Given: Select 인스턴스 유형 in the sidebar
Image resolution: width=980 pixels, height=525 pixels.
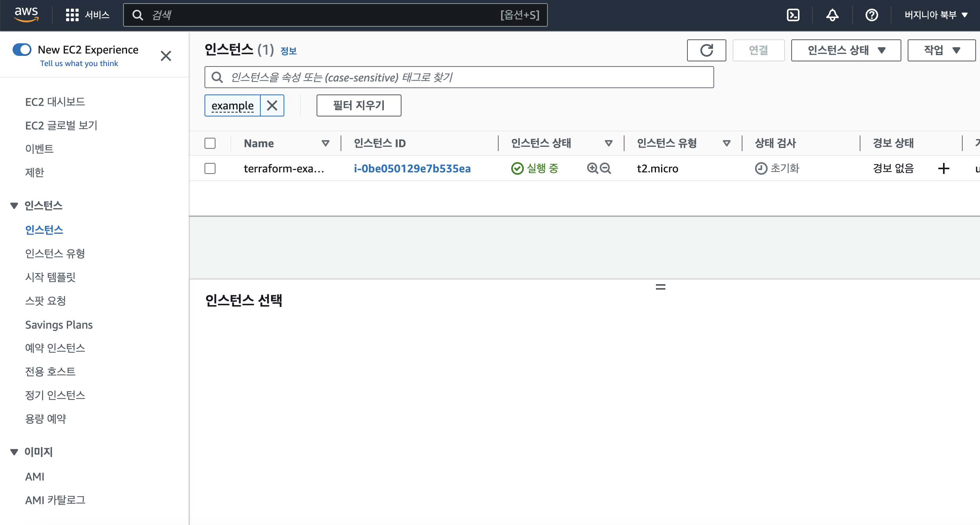Looking at the screenshot, I should (55, 253).
